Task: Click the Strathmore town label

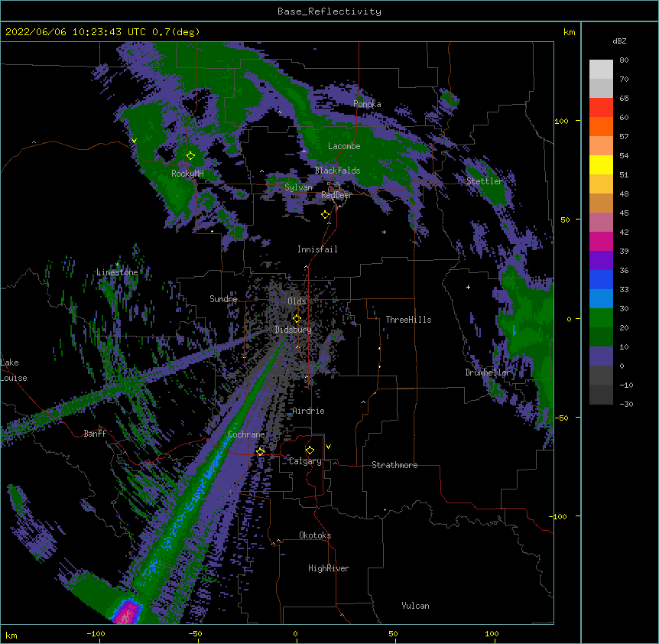Action: pyautogui.click(x=394, y=465)
